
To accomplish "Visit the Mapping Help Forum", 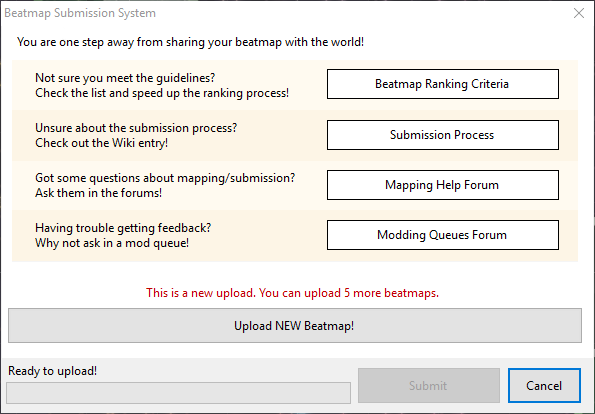I will (443, 185).
